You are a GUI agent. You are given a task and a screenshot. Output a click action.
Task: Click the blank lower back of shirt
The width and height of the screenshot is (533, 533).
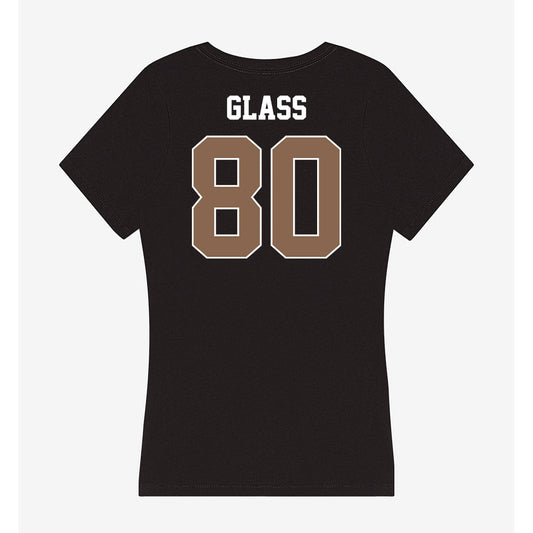(x=266, y=374)
